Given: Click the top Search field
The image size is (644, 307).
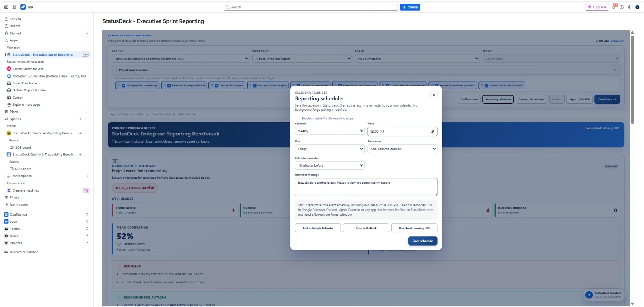Looking at the screenshot, I should point(311,7).
